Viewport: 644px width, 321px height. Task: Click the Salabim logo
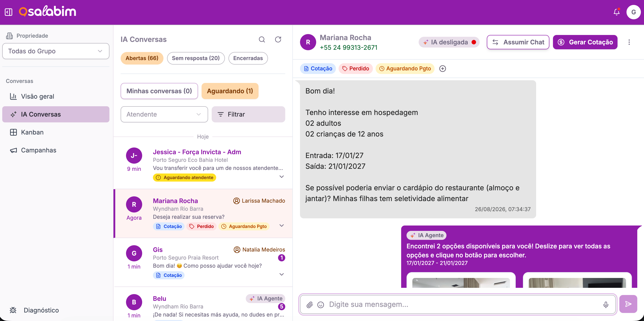pyautogui.click(x=48, y=11)
